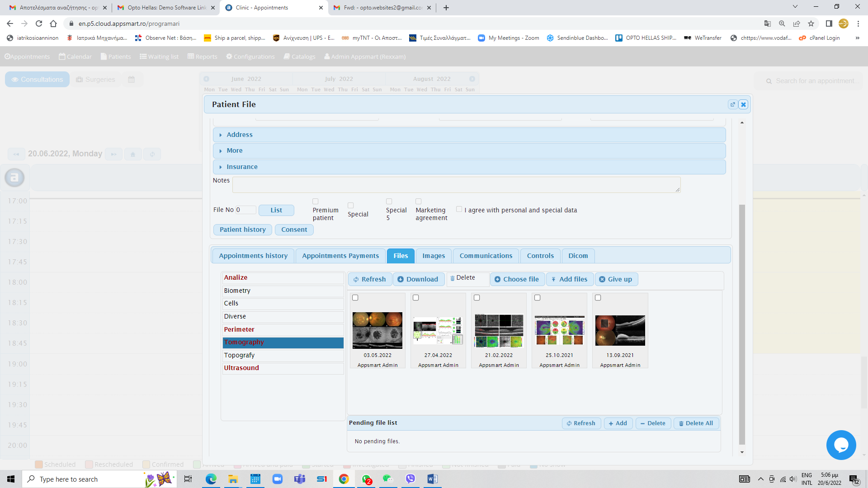This screenshot has height=488, width=868.
Task: Bookmark this page with star icon
Action: [x=811, y=23]
